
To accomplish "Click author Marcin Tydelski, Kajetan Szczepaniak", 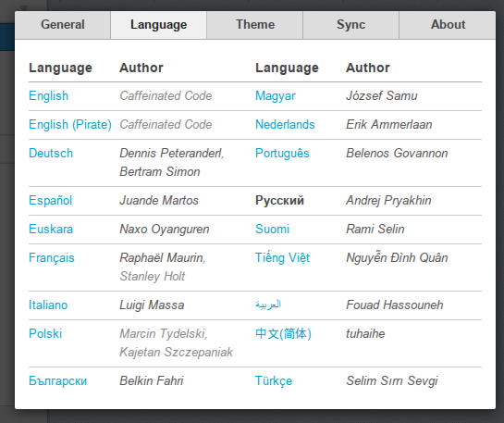I will coord(176,342).
